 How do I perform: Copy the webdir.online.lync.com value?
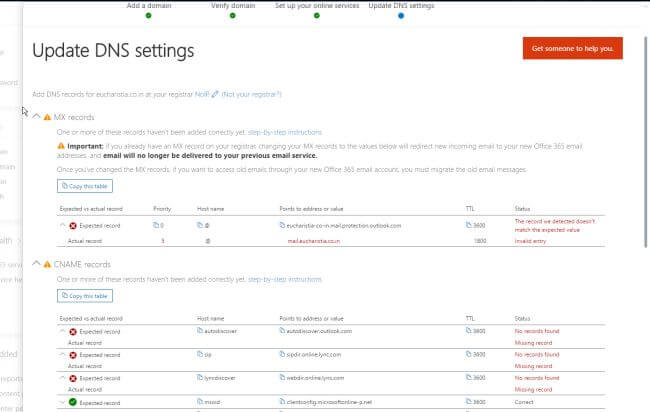pyautogui.click(x=282, y=378)
